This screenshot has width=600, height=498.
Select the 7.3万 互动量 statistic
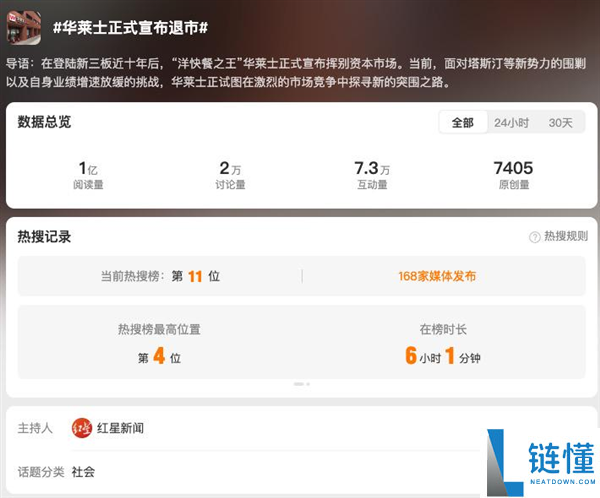pos(372,175)
